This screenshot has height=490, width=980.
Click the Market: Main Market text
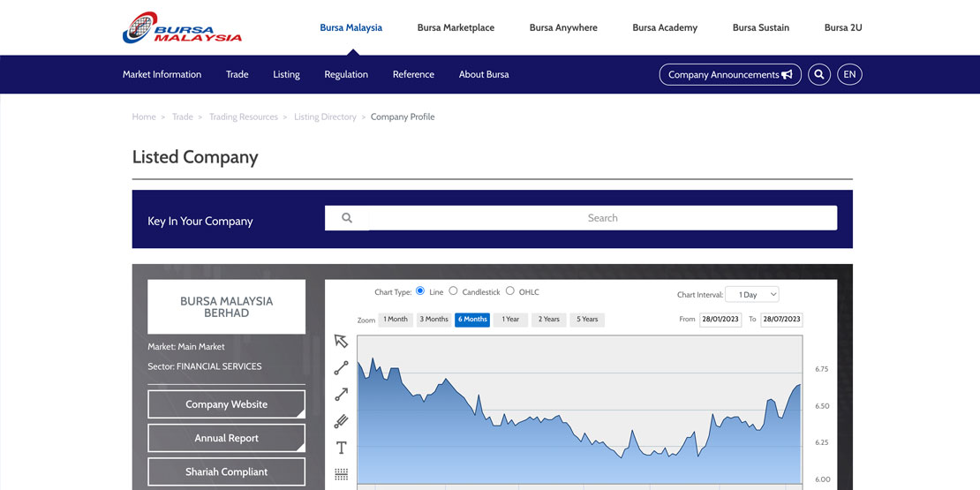(185, 346)
